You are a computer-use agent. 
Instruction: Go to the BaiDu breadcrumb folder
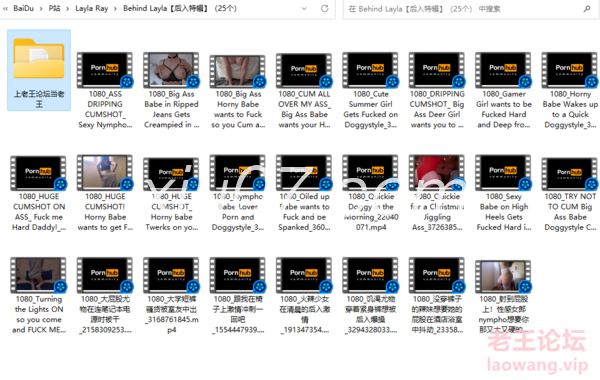[x=23, y=8]
